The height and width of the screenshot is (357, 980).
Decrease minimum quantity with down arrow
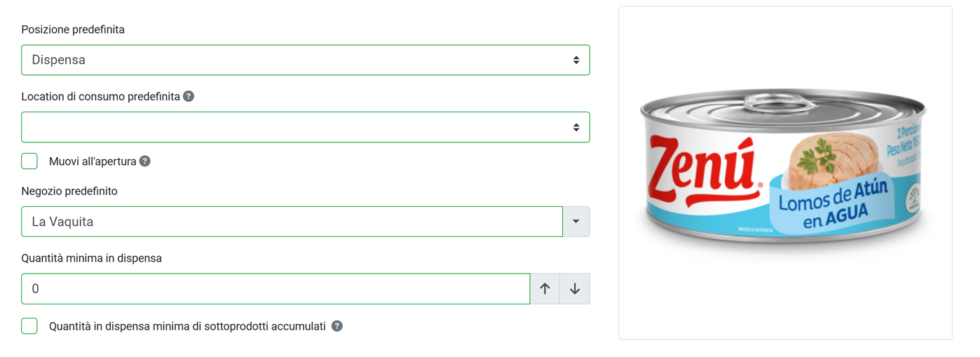(x=575, y=289)
